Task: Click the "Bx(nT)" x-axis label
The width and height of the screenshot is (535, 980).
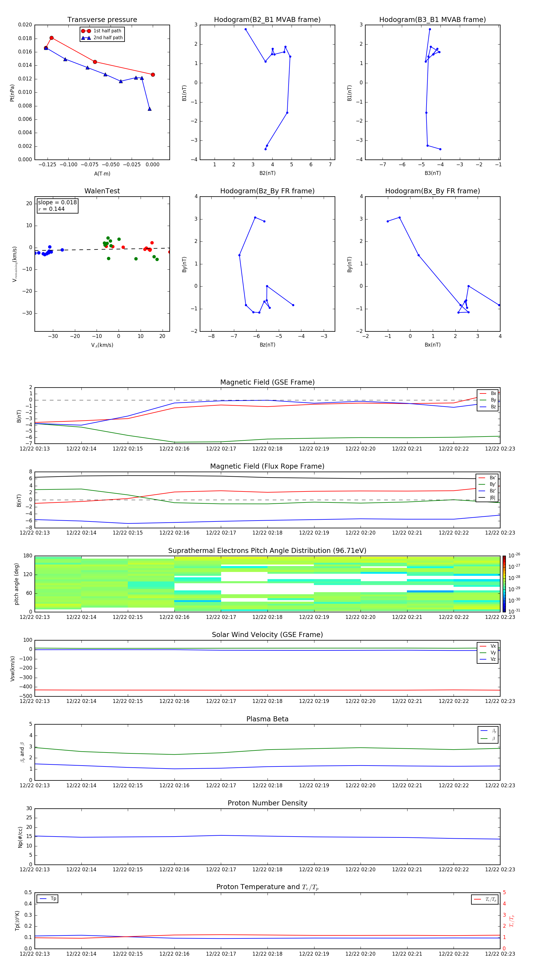Action: [x=432, y=345]
